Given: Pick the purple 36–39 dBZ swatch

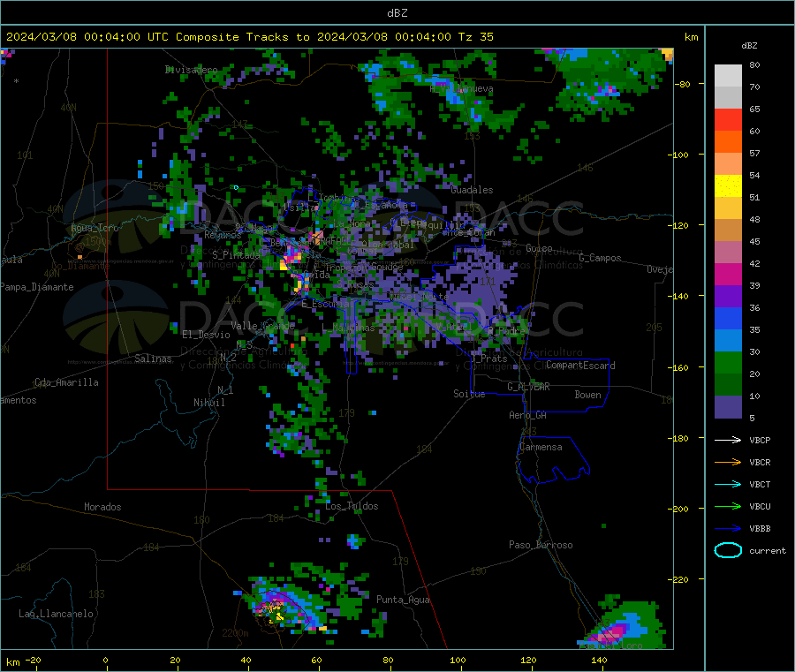Looking at the screenshot, I should click(728, 297).
